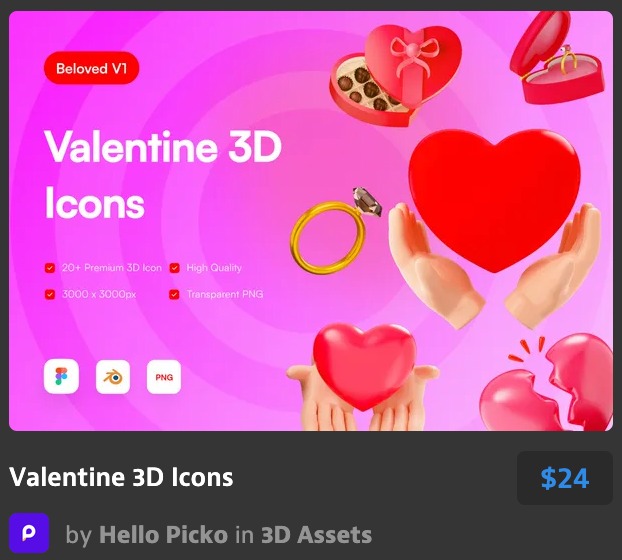Click the heart-shaped chocolate box icon
622x560 pixels.
click(395, 75)
